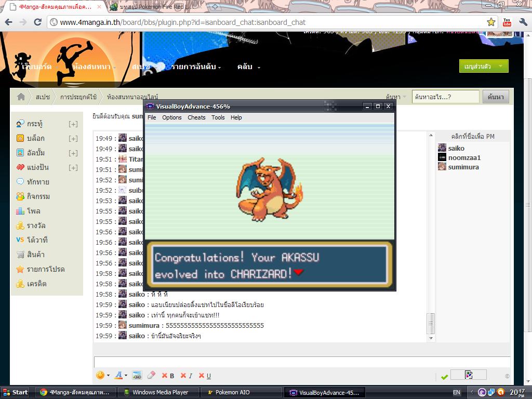This screenshot has height=399, width=532.
Task: Click the EN language indicator
Action: tap(457, 393)
